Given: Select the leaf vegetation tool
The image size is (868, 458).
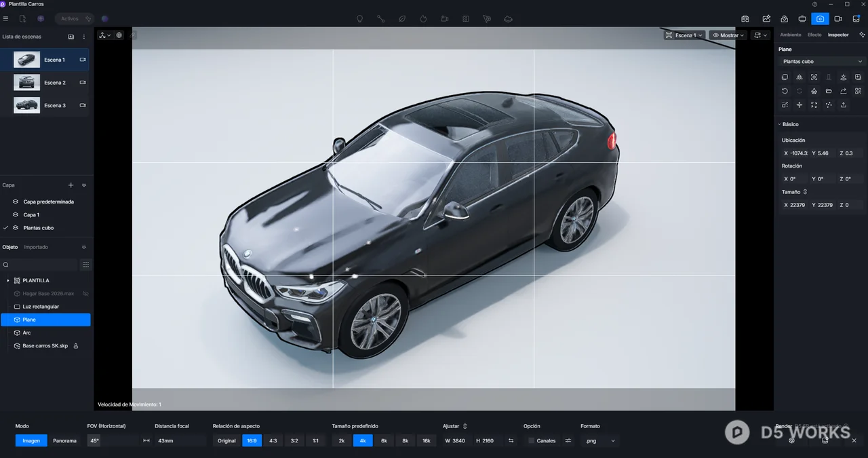Looking at the screenshot, I should click(x=402, y=19).
